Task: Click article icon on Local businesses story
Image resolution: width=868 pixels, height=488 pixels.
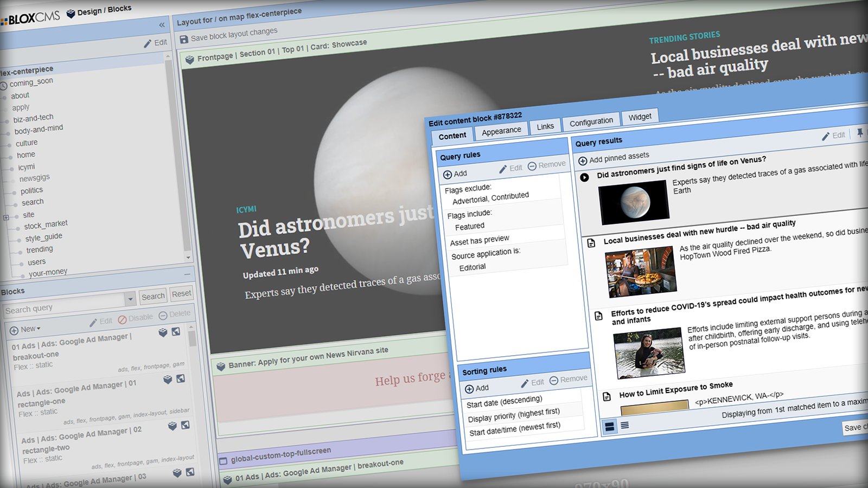Action: 591,243
